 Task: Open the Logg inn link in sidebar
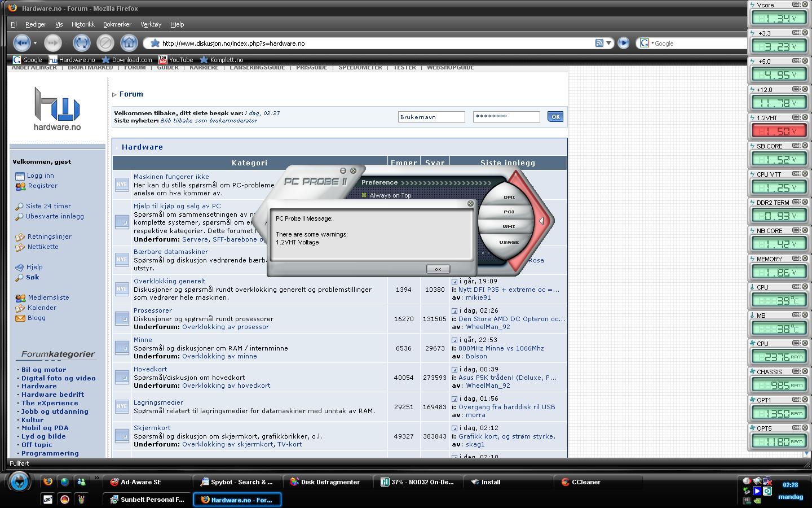coord(41,176)
